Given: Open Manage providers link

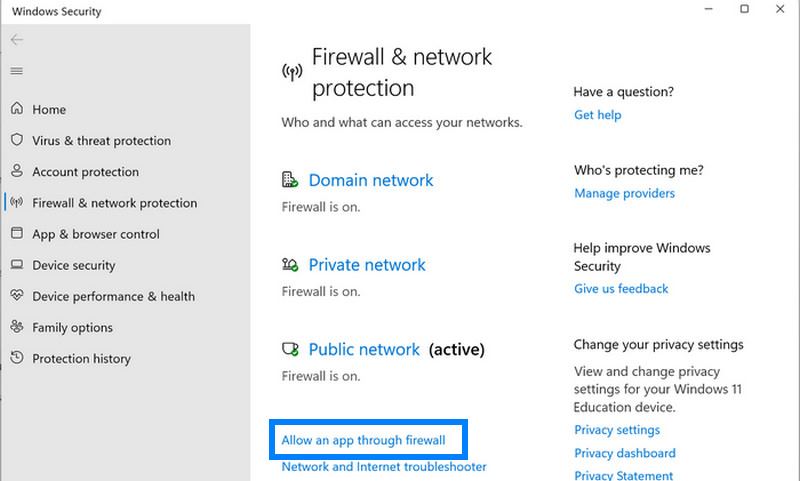Looking at the screenshot, I should (624, 193).
